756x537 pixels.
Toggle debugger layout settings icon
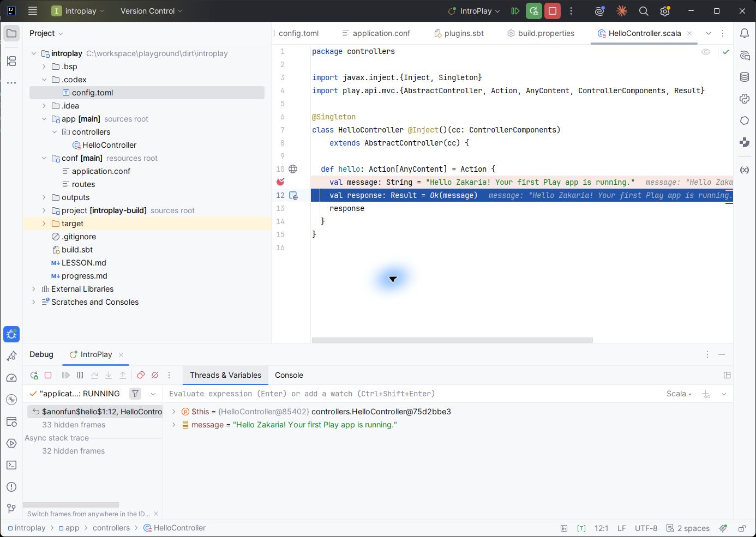tap(727, 375)
